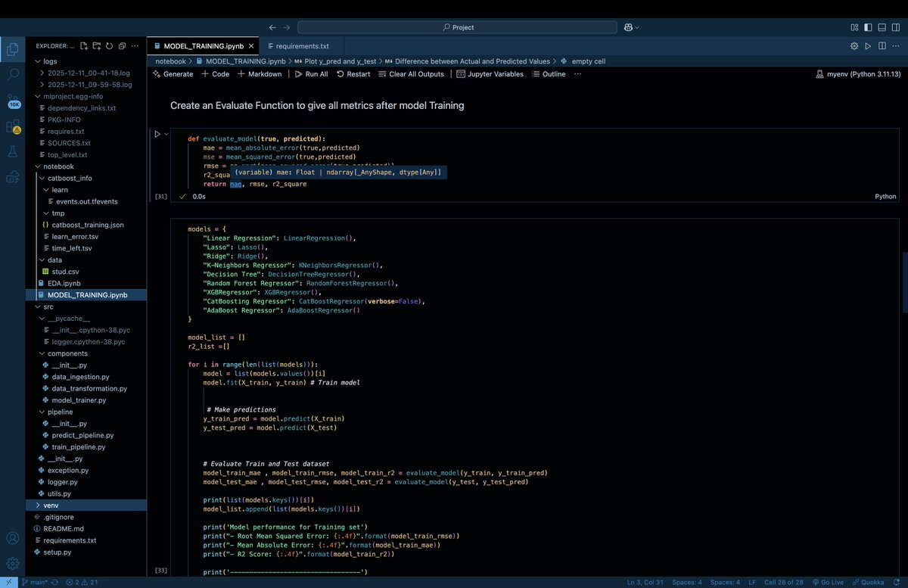The height and width of the screenshot is (588, 908).
Task: Collapse all folders in Explorer
Action: click(x=121, y=46)
